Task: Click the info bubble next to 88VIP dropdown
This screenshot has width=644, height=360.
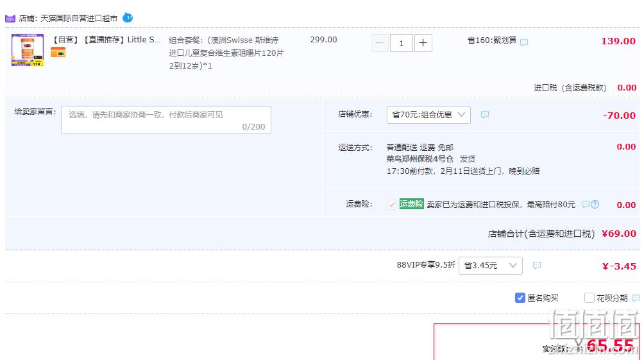Action: 536,266
